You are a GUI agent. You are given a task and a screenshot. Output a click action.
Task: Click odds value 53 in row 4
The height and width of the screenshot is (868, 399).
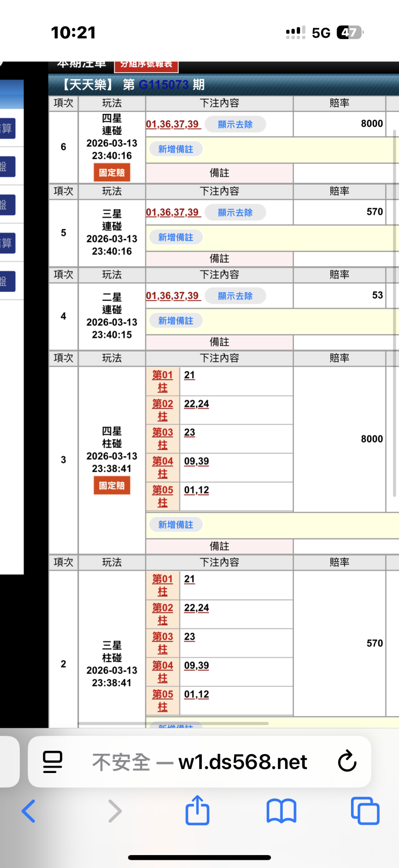click(378, 295)
